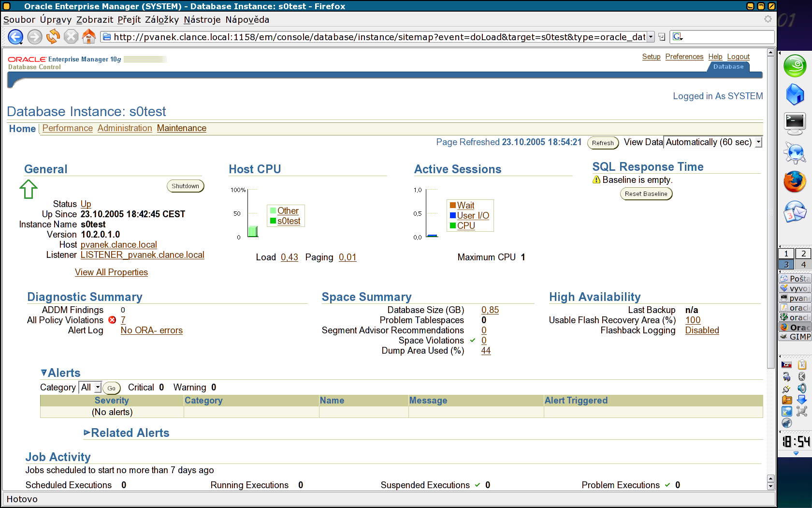Open the SUSE start menu icon

pyautogui.click(x=795, y=66)
